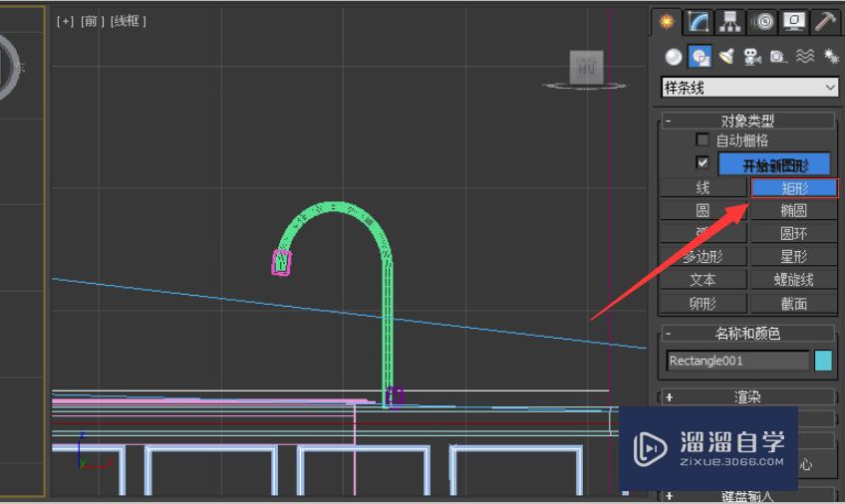Open the Modify command panel tab

(x=699, y=22)
